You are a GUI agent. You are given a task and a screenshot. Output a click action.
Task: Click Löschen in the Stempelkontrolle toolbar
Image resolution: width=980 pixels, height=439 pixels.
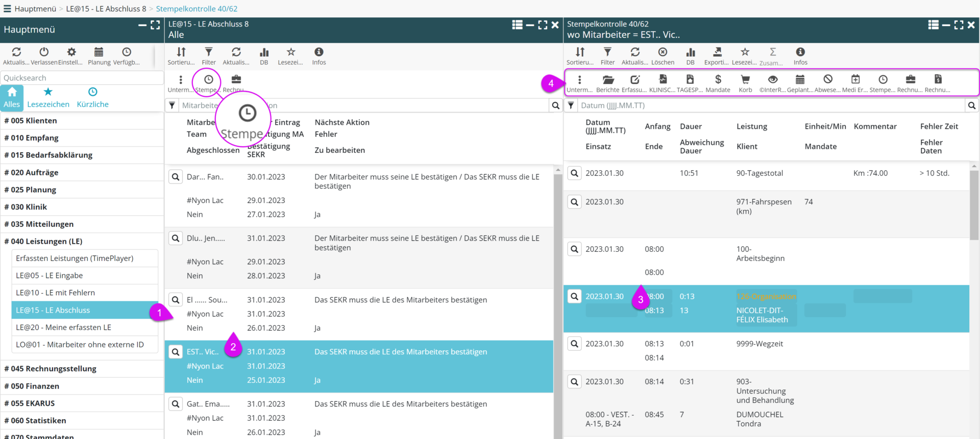coord(663,56)
